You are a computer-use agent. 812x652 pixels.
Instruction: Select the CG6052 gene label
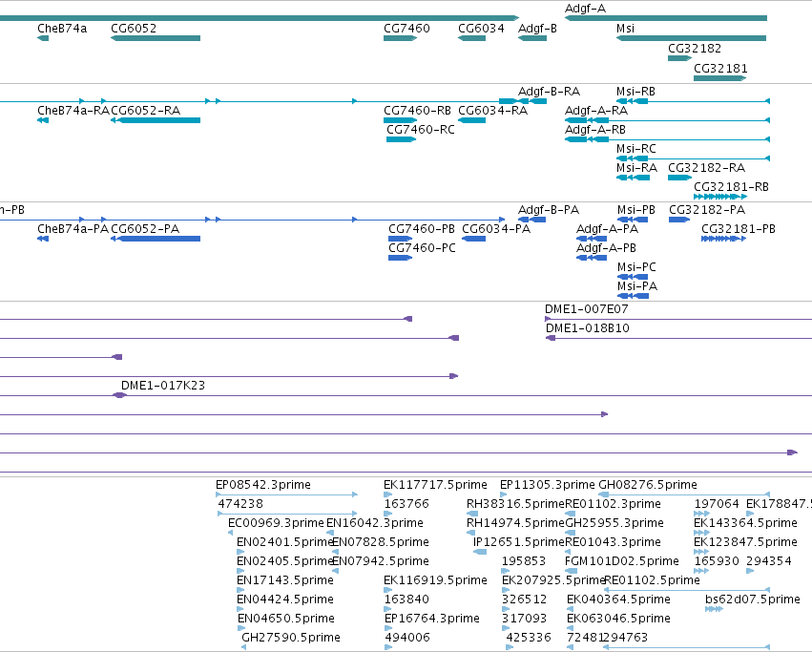point(134,29)
